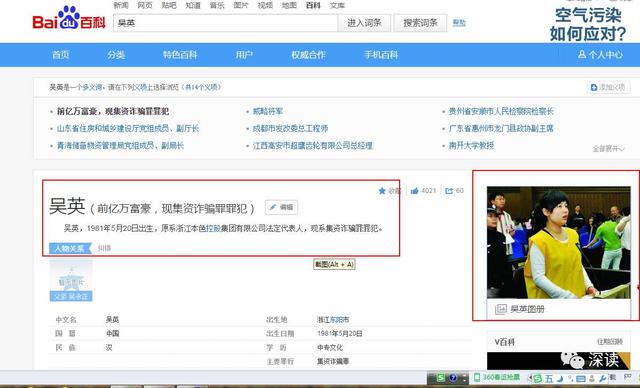Click the Baidu Baike logo
The image size is (640, 388).
point(69,19)
